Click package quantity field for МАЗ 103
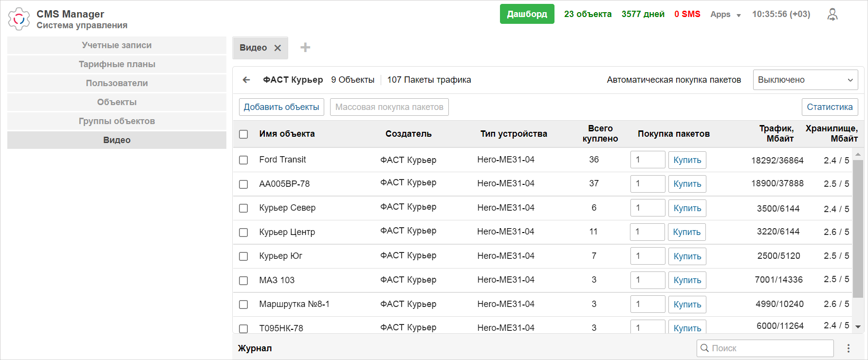 point(647,280)
